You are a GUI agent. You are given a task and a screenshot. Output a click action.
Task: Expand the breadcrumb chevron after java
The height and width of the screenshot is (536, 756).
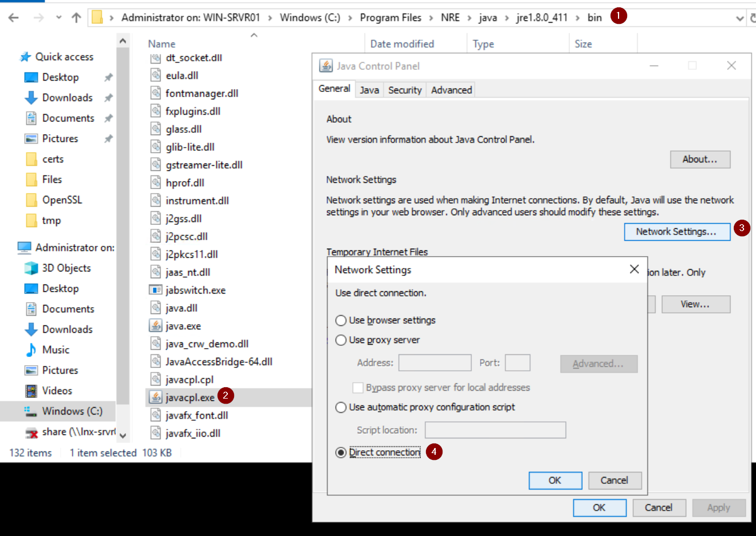pos(507,18)
